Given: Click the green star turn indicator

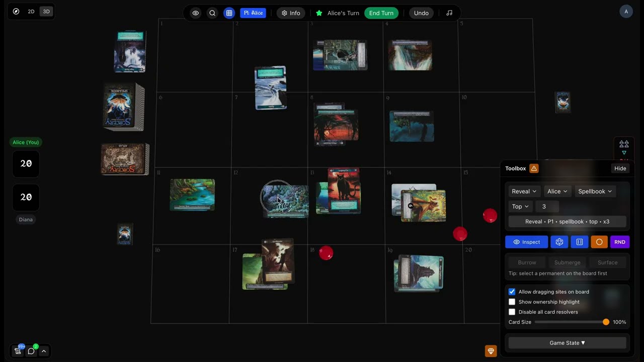Looking at the screenshot, I should coord(319,13).
